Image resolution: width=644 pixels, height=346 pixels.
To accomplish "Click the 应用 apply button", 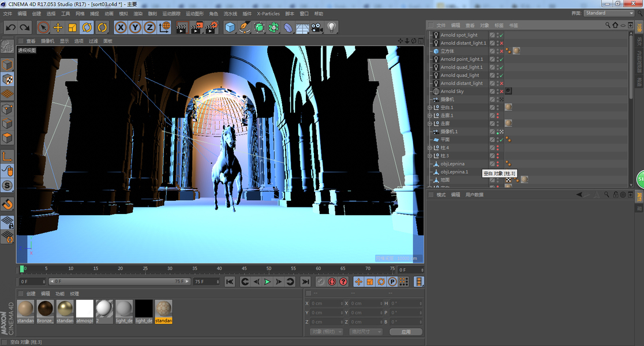I will 406,332.
